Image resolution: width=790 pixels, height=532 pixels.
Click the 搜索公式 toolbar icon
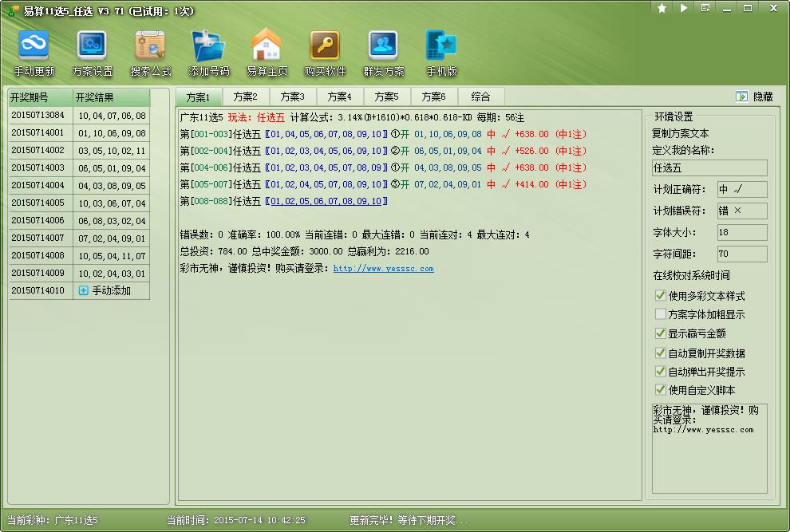coord(151,45)
